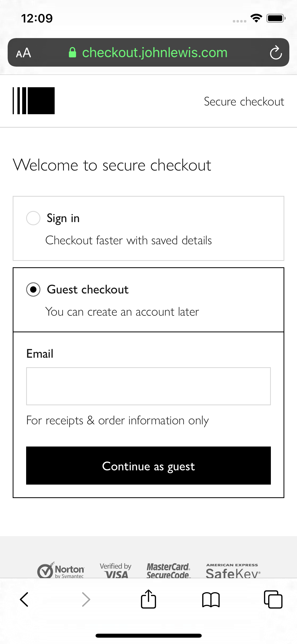Viewport: 297px width, 644px height.
Task: Tap the forward navigation arrow
Action: tap(86, 599)
